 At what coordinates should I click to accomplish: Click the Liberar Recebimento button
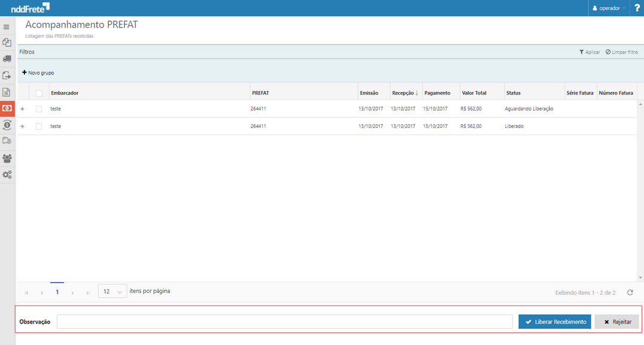coord(554,322)
